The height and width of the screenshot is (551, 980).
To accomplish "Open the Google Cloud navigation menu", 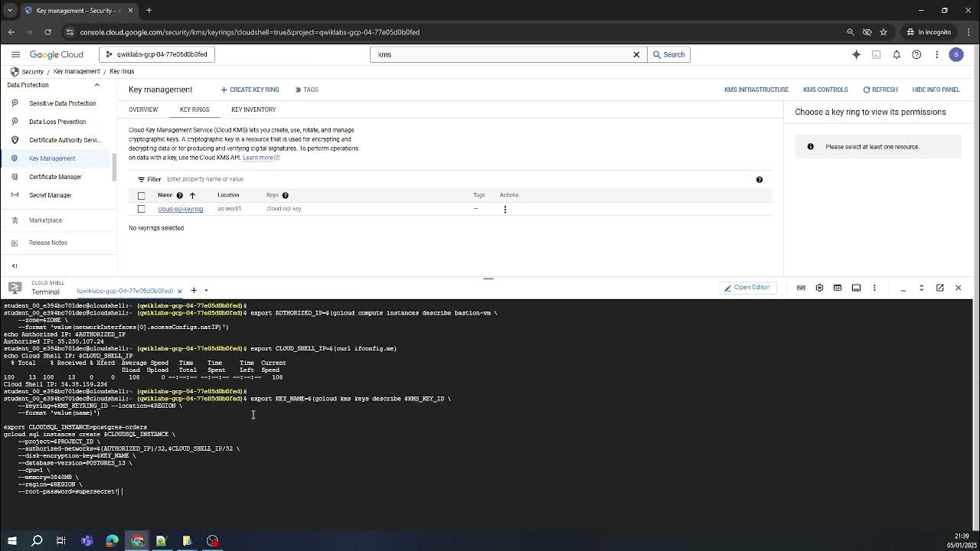I will pyautogui.click(x=15, y=54).
